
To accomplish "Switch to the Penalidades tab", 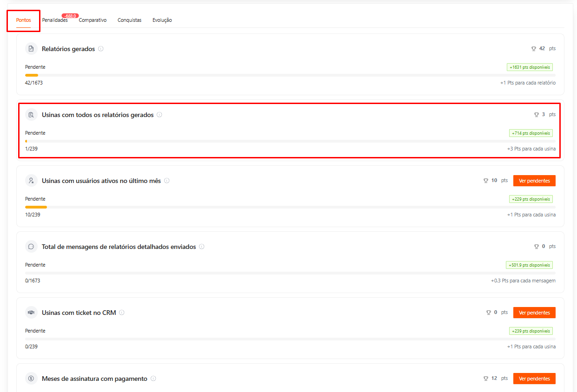I will click(x=55, y=20).
